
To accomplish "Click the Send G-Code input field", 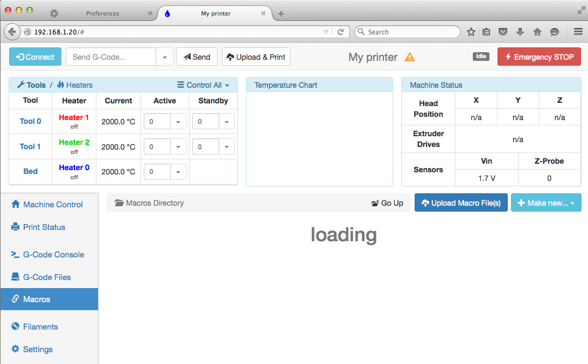I will click(x=111, y=57).
